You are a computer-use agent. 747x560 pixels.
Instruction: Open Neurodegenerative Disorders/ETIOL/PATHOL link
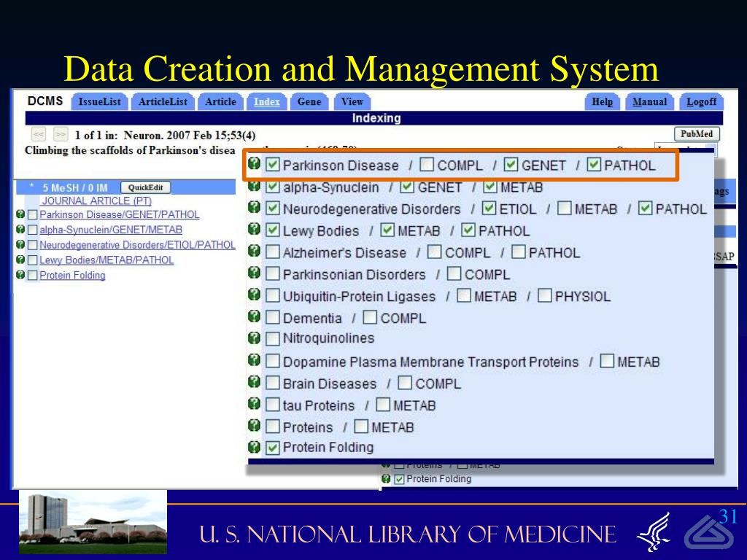(x=138, y=245)
